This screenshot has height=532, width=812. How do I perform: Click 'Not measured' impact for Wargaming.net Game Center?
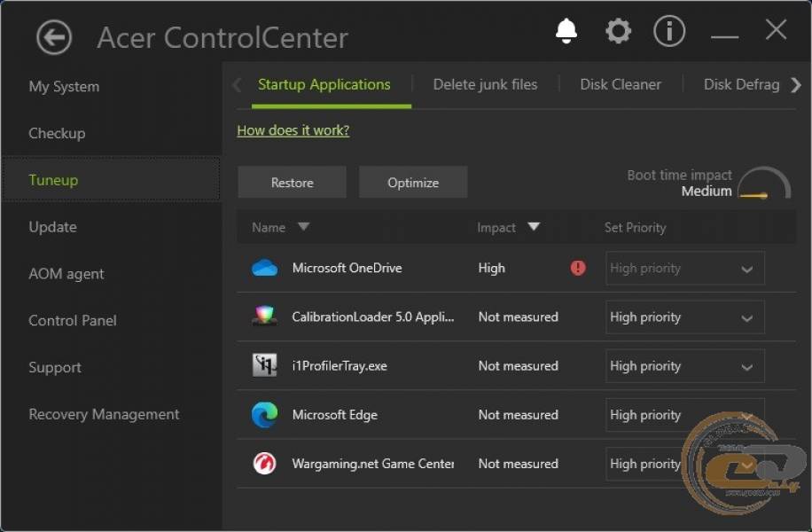[x=519, y=464]
